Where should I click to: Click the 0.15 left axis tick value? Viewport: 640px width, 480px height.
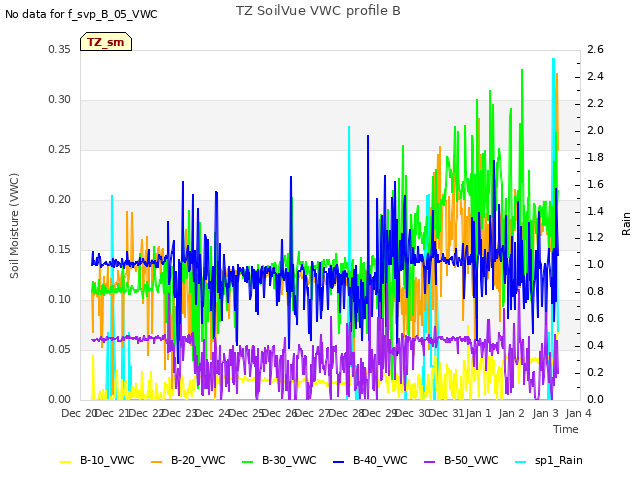(60, 249)
